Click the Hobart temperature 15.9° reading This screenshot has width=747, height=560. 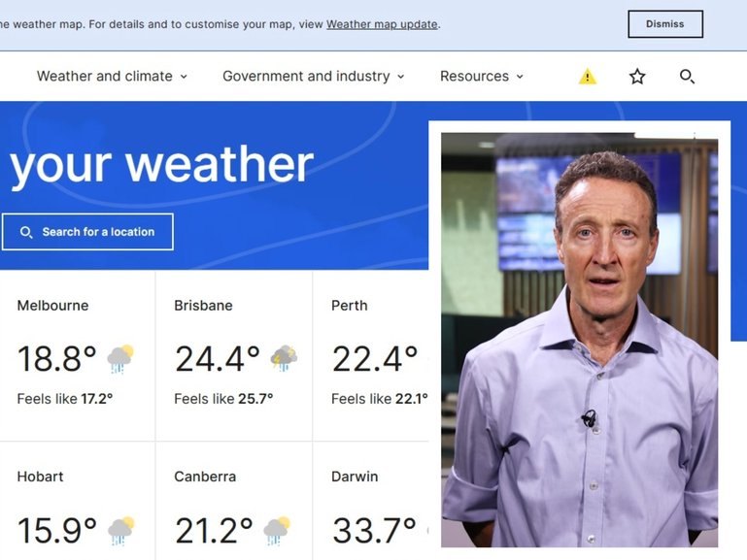tap(56, 530)
